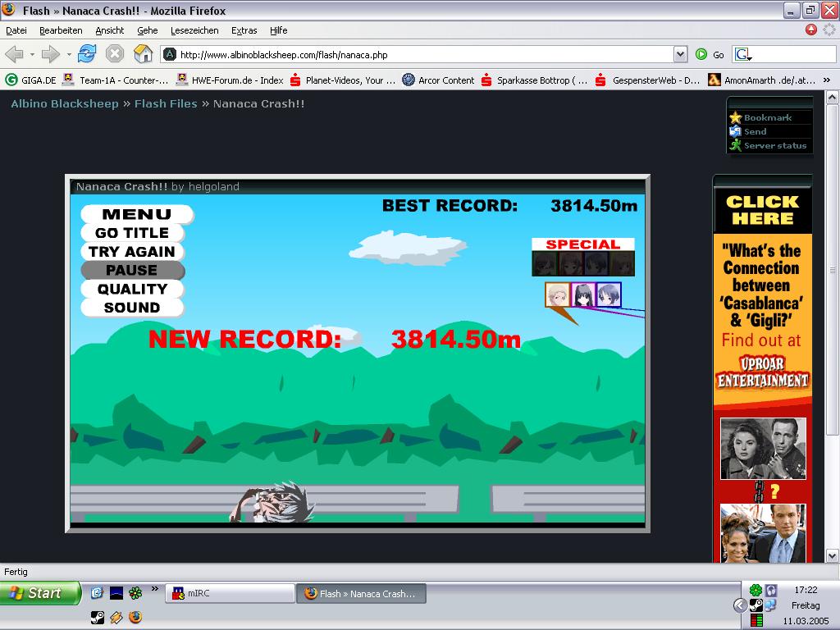Open the Bearbeiten menu
Screen dimensions: 840x630
[61, 30]
